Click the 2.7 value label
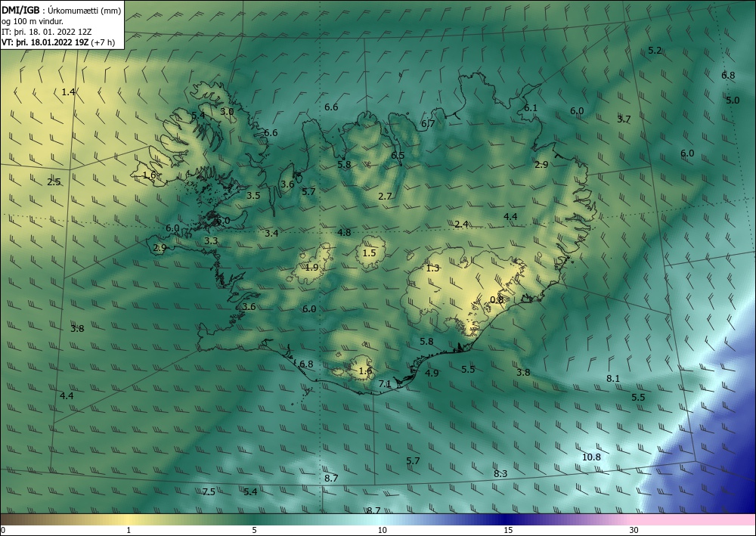Viewport: 756px width, 536px height. tap(385, 196)
